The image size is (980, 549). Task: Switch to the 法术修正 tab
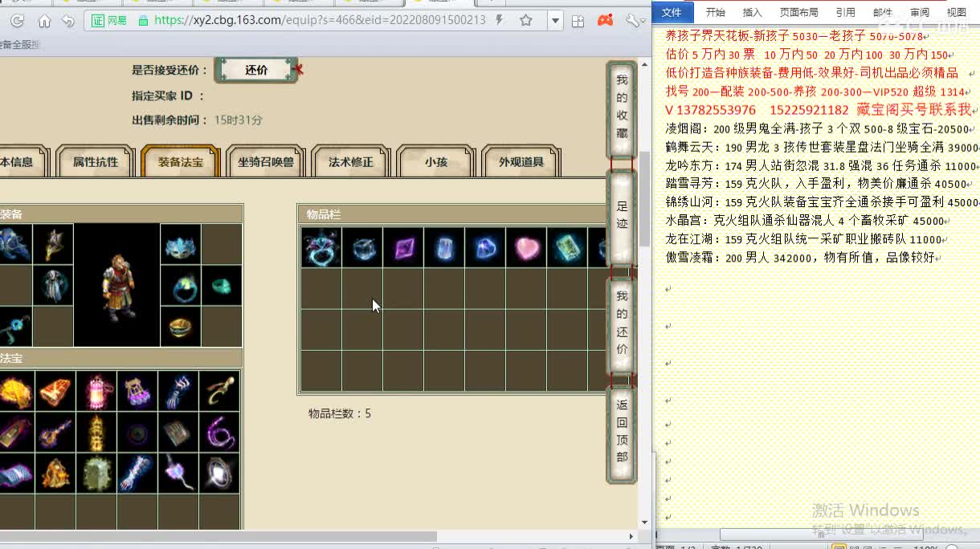[x=351, y=162]
